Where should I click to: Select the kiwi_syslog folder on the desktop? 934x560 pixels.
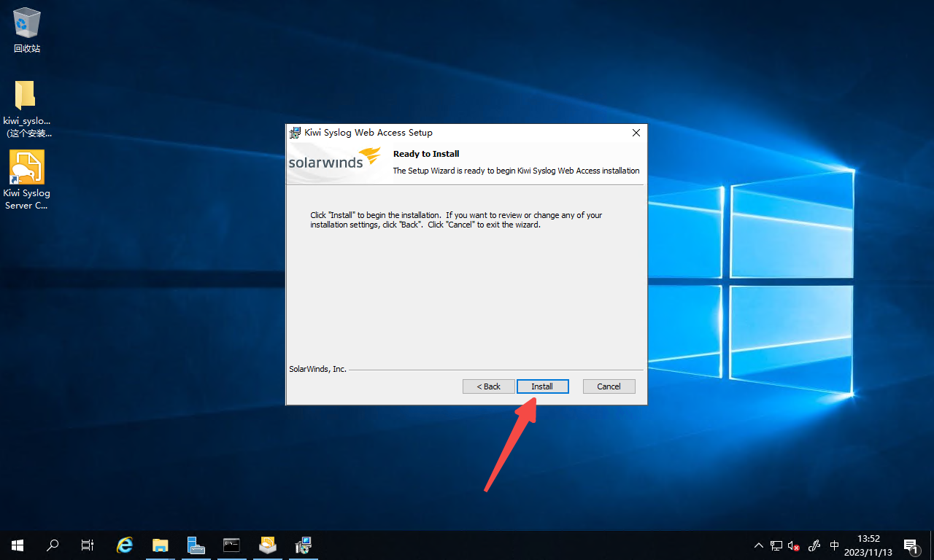tap(26, 106)
